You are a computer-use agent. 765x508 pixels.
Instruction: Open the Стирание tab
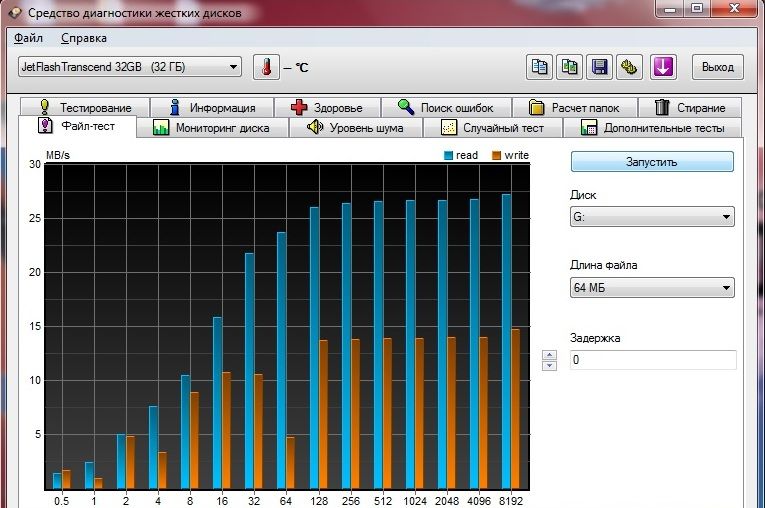pos(689,107)
